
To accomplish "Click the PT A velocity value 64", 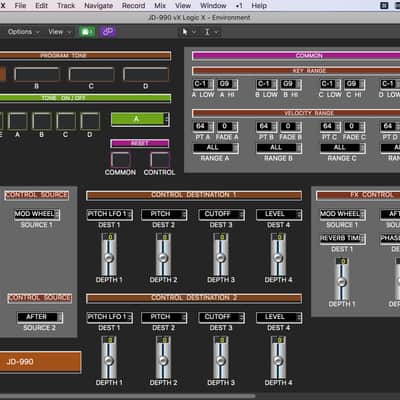I will pos(203,127).
